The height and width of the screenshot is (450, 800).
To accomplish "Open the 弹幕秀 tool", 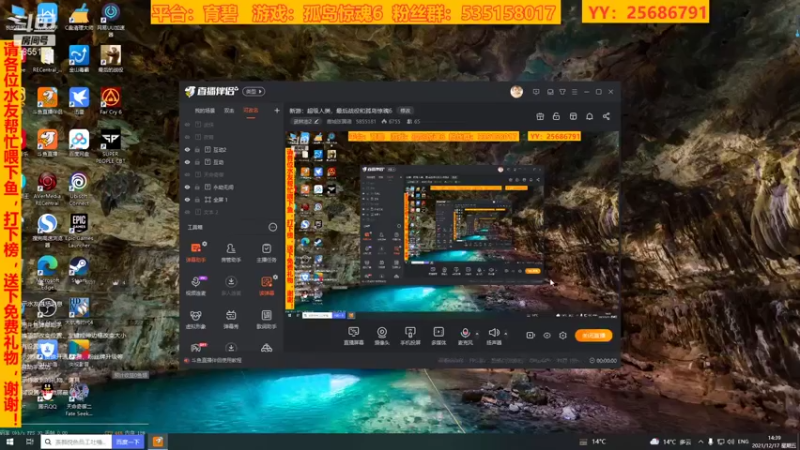I will 231,319.
